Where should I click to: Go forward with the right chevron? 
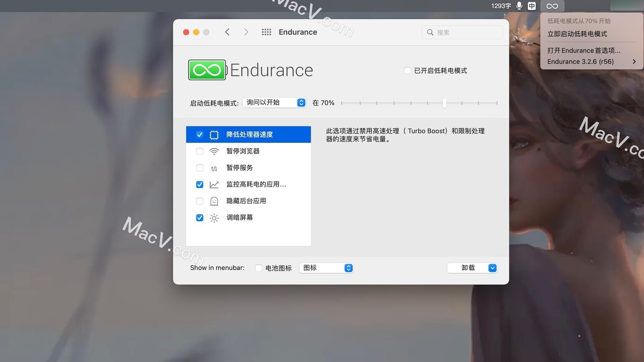coord(246,32)
